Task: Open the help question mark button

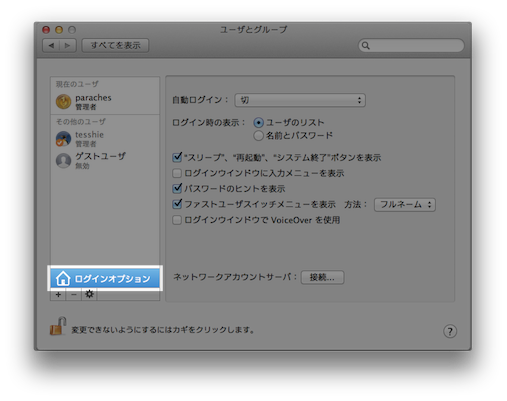Action: (450, 331)
